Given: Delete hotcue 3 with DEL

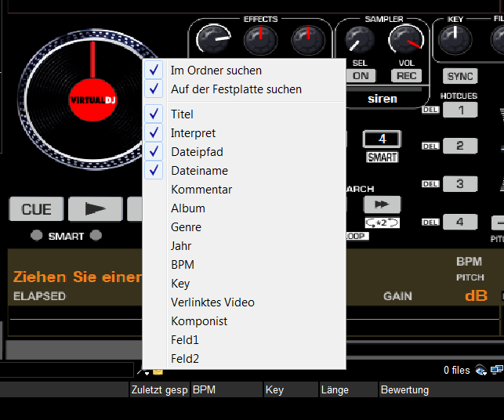Looking at the screenshot, I should (430, 184).
